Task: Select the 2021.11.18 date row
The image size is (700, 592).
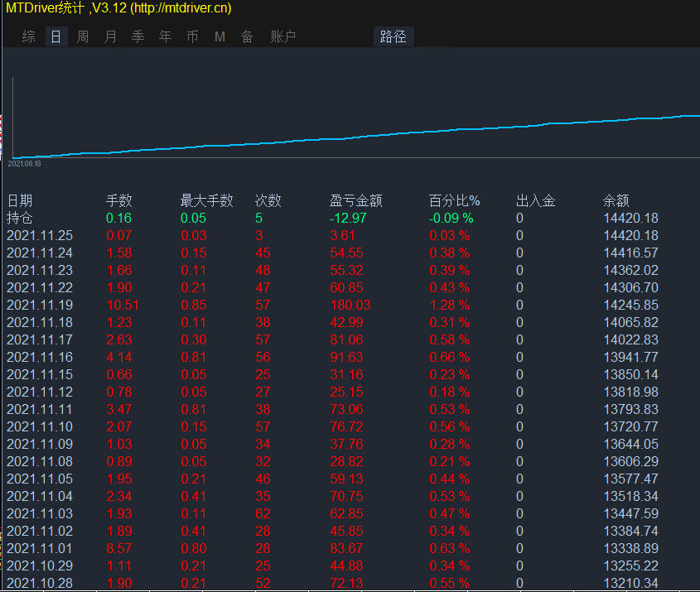Action: click(40, 323)
